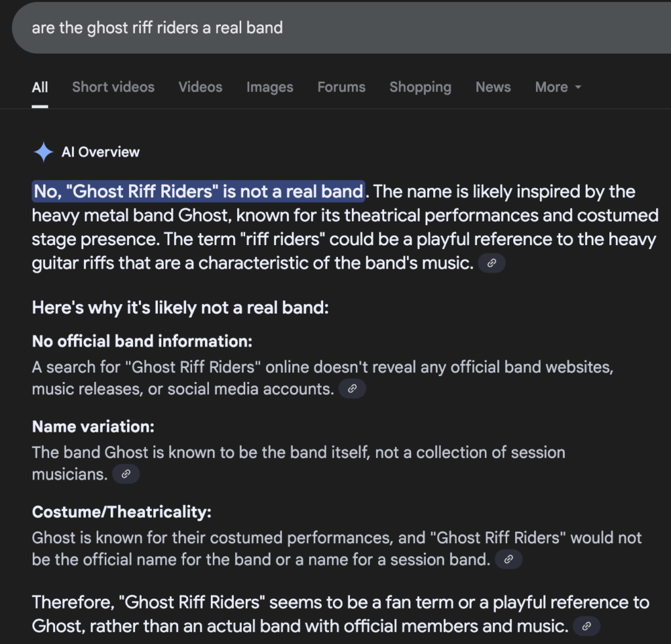Show Forums results
The height and width of the screenshot is (644, 671).
click(x=341, y=87)
